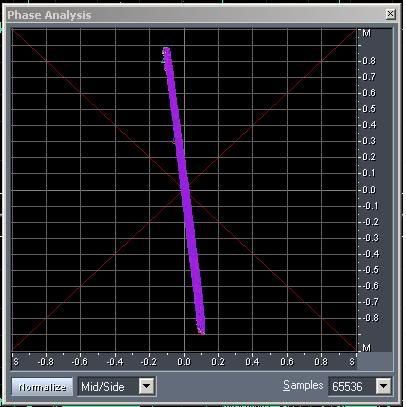Click the 0.4 label on horizontal axis

252,362
